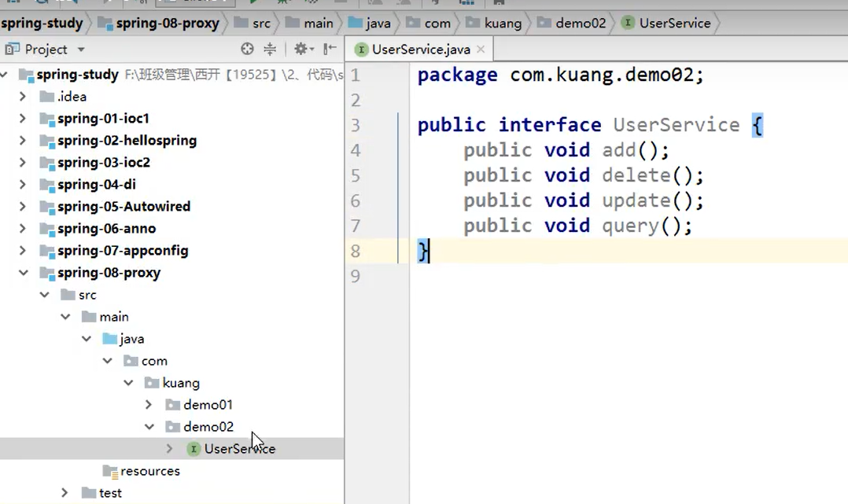Open the Project view dropdown

(x=81, y=50)
